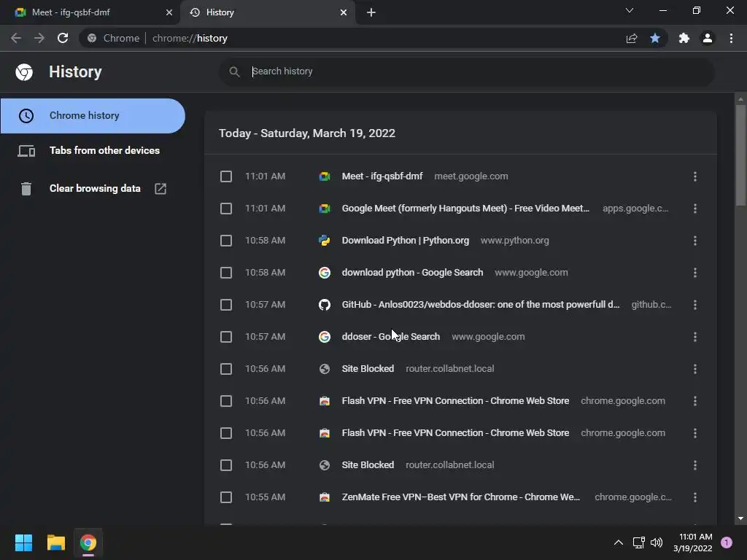Open tab search chevron in title bar
Image resolution: width=747 pixels, height=560 pixels.
click(630, 10)
